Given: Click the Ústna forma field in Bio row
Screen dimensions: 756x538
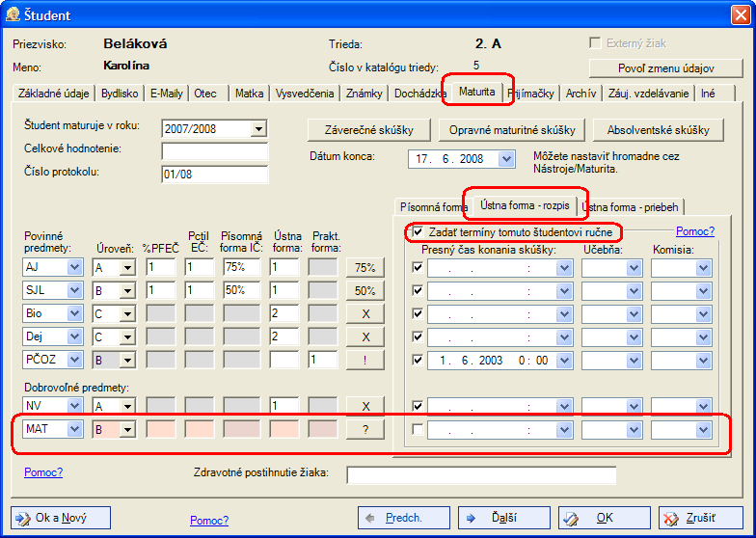Looking at the screenshot, I should pos(283,314).
